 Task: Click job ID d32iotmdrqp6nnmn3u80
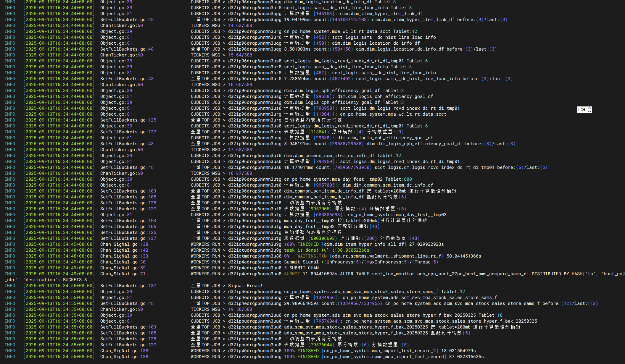[x=254, y=256]
